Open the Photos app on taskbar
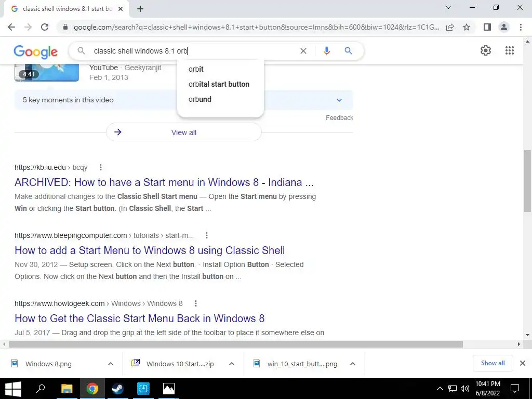The image size is (532, 399). 169,389
